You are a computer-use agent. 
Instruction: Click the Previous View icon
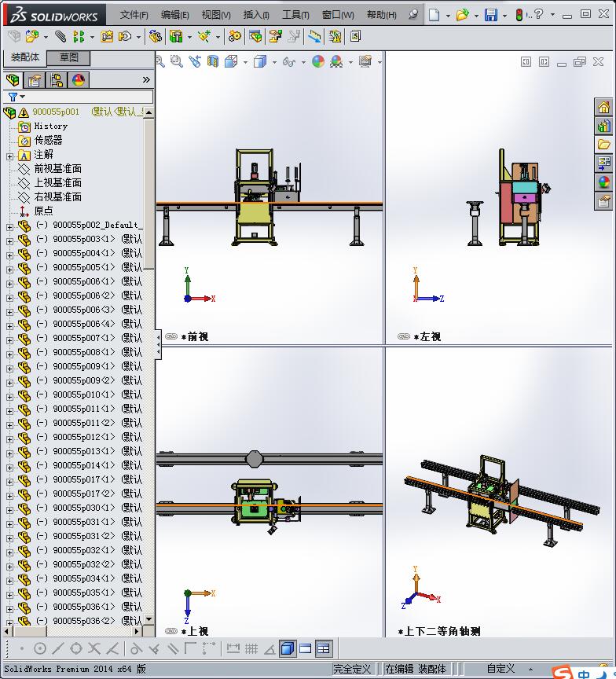pyautogui.click(x=195, y=61)
